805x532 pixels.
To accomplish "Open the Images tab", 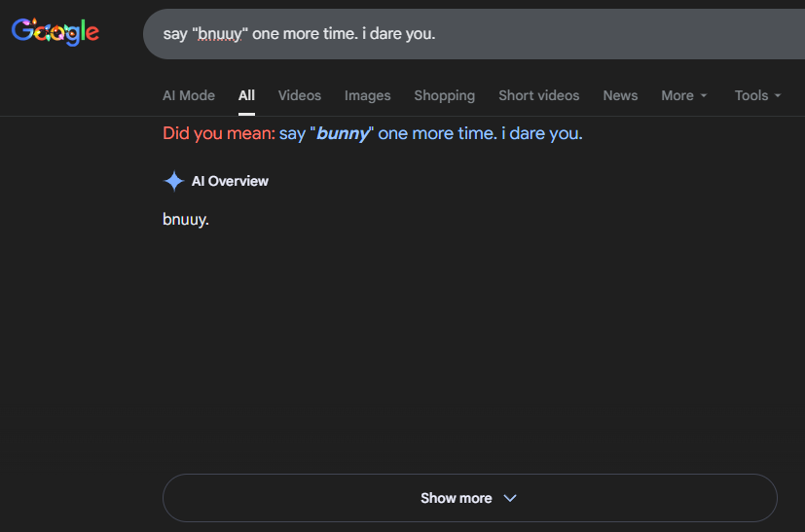I will pyautogui.click(x=368, y=95).
